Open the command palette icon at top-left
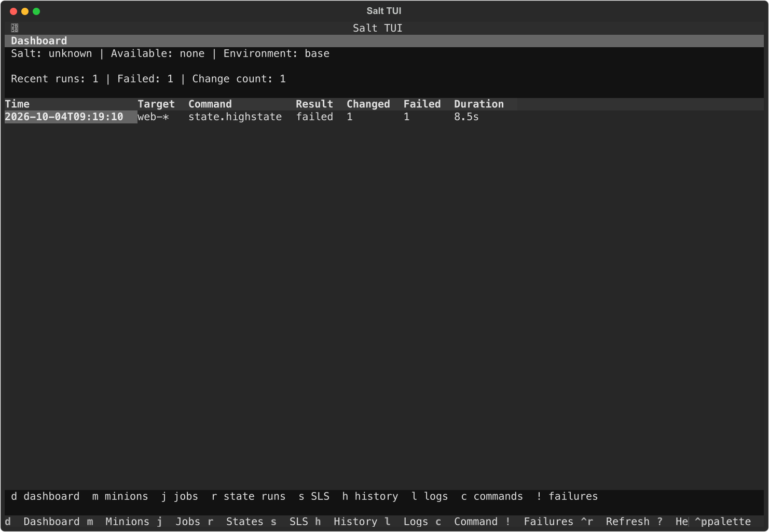The image size is (769, 532). [x=15, y=28]
